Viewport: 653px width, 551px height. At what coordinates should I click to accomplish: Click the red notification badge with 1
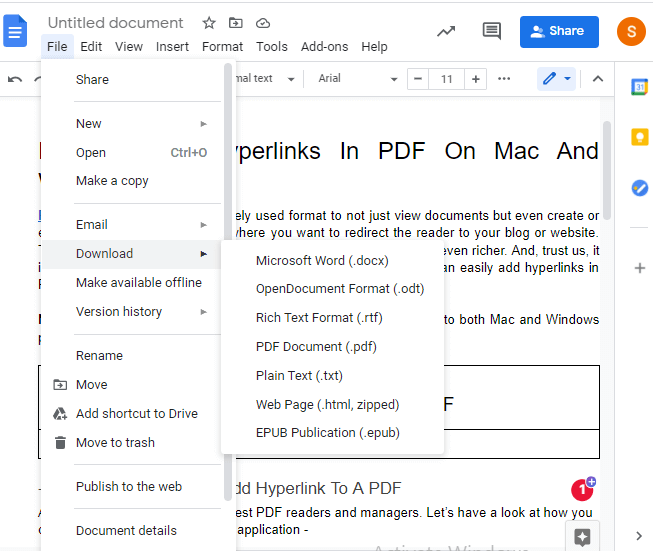tap(582, 490)
